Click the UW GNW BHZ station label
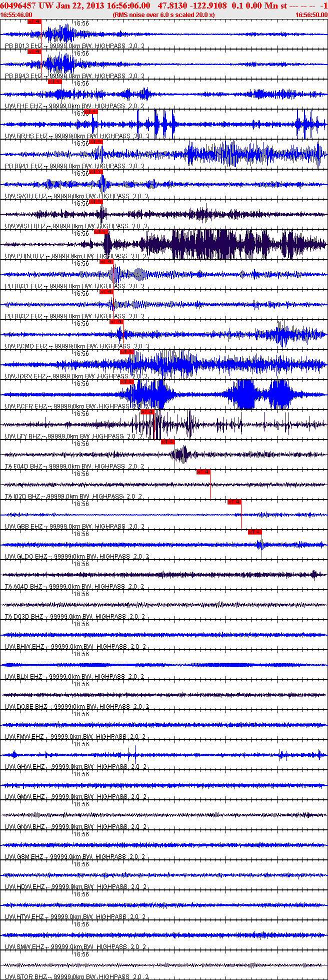Viewport: 328px width, 980px height. [24, 827]
